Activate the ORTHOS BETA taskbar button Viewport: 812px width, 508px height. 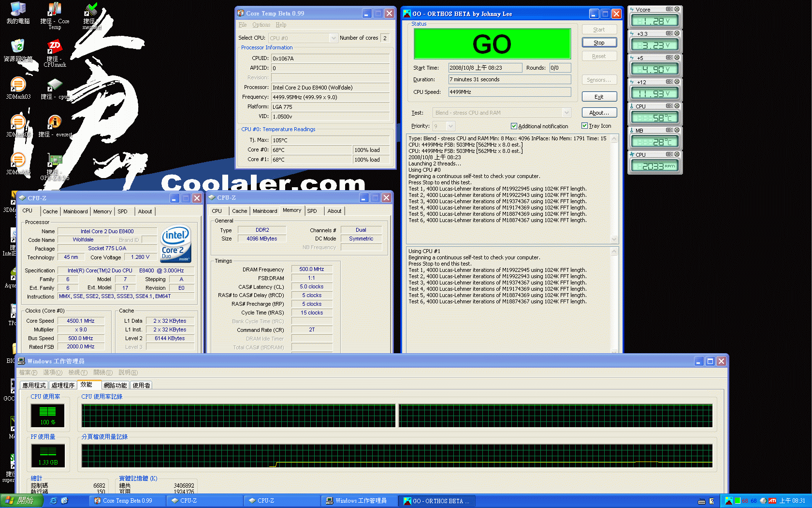tap(437, 501)
